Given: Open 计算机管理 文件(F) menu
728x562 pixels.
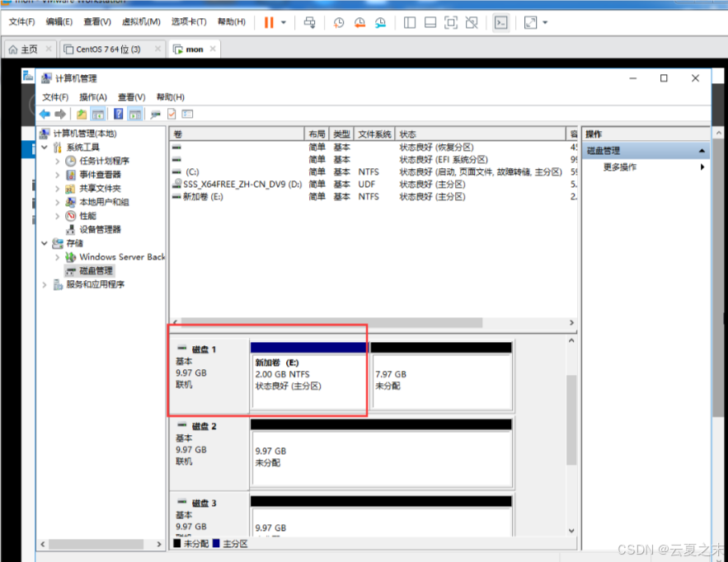Looking at the screenshot, I should click(55, 97).
